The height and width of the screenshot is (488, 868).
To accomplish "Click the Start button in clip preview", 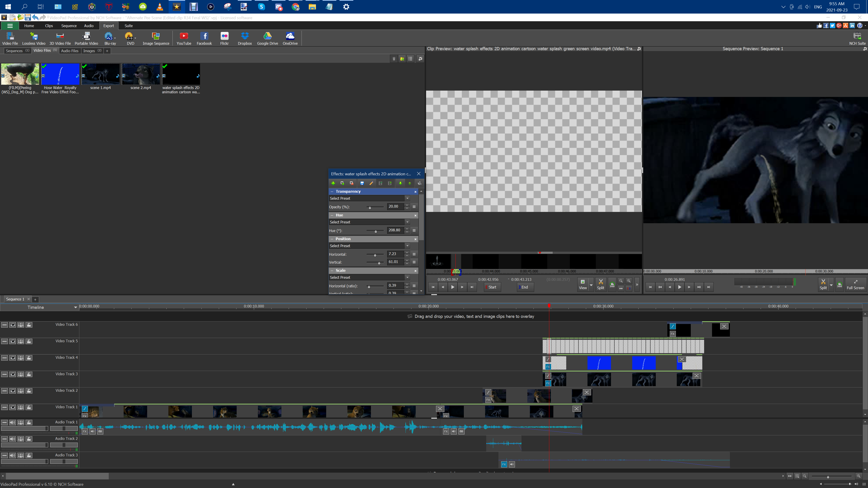I will pos(492,287).
